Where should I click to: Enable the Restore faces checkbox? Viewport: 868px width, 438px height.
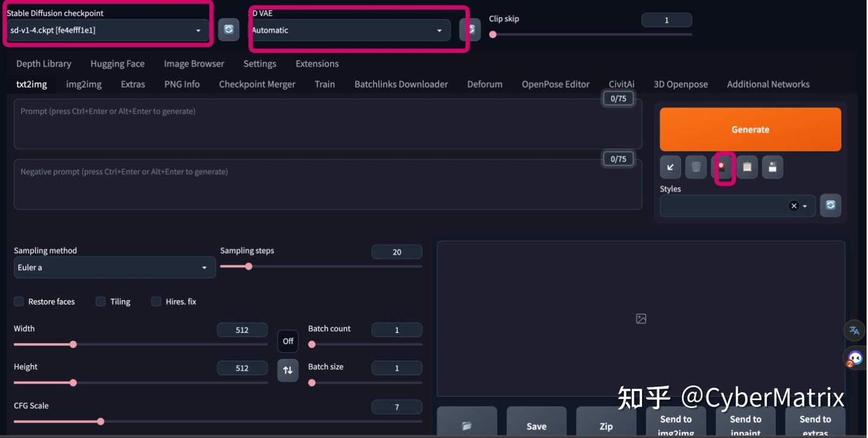coord(19,301)
